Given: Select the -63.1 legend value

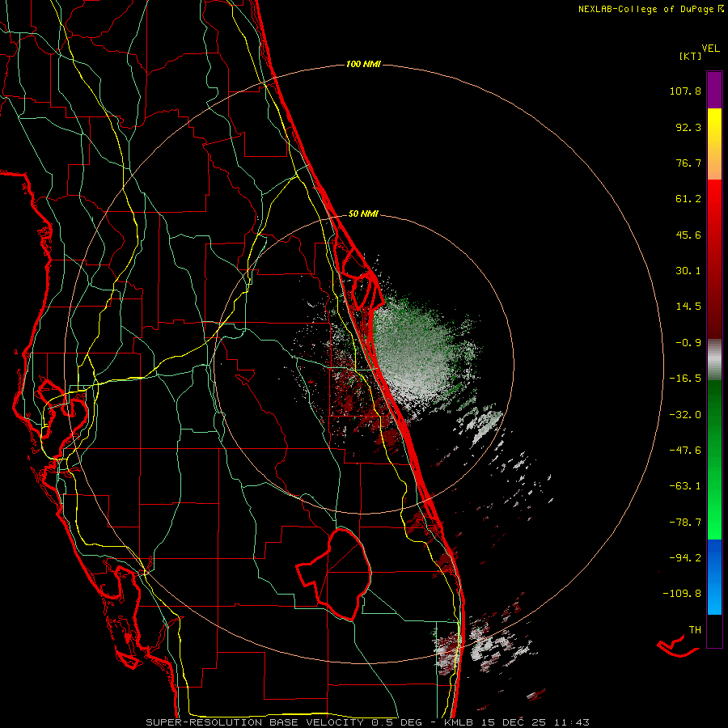Looking at the screenshot, I should [x=685, y=486].
